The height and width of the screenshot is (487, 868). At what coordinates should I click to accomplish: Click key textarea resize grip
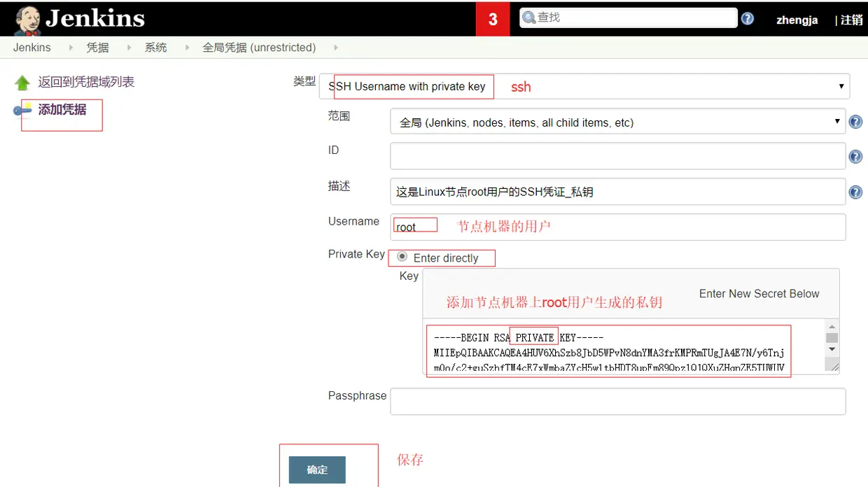832,365
